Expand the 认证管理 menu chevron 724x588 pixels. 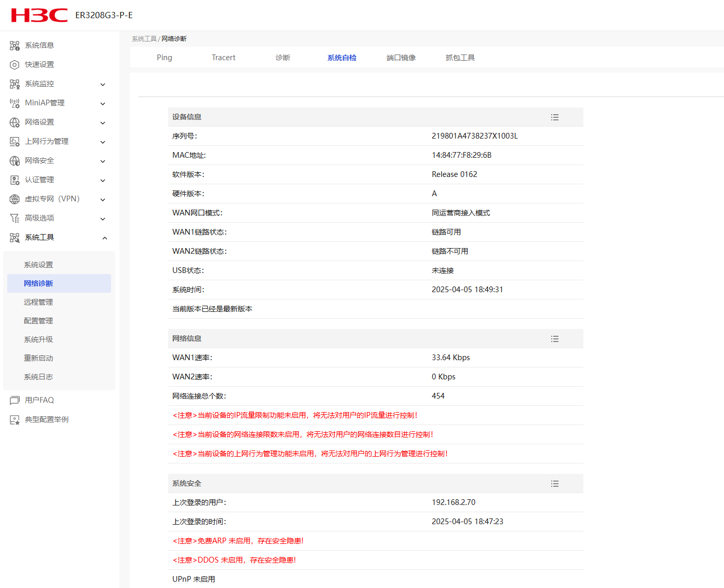103,181
